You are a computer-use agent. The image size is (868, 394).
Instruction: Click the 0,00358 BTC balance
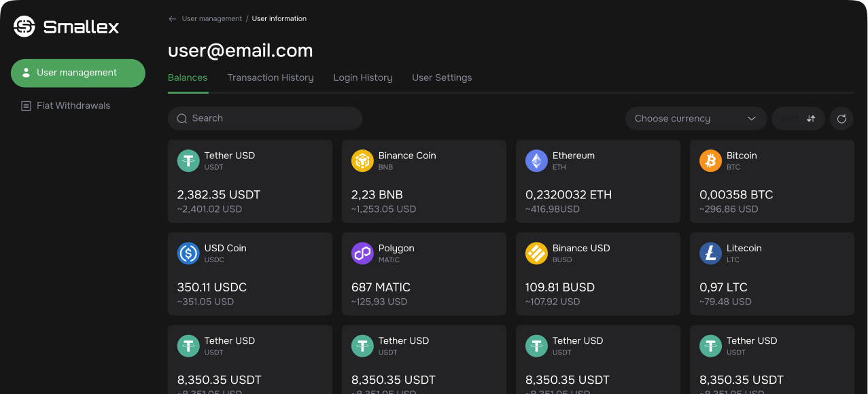tap(736, 195)
